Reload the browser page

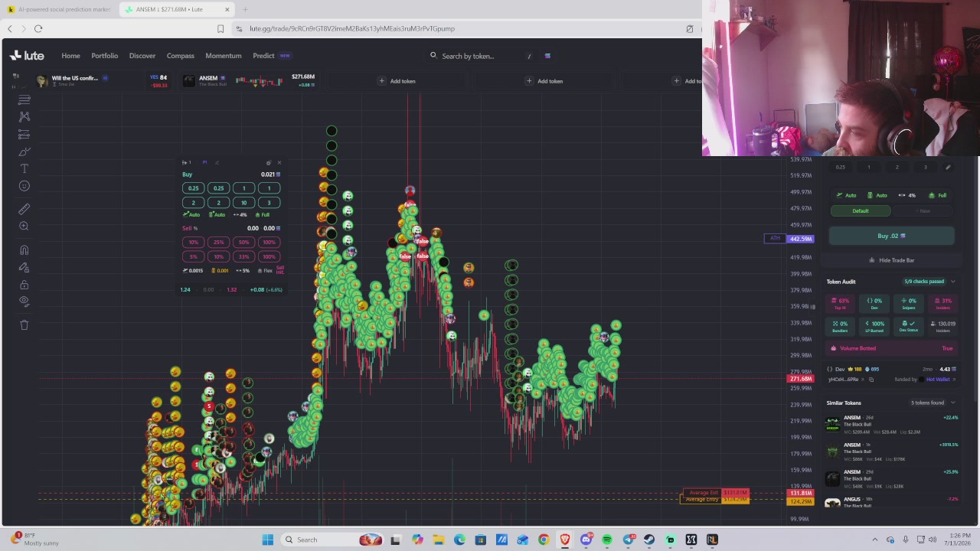point(38,29)
